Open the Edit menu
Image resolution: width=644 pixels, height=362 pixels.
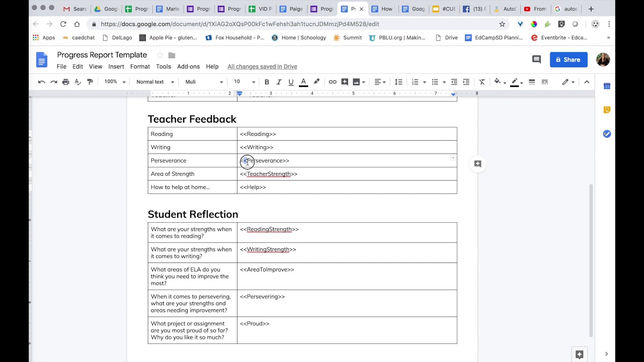click(77, 66)
